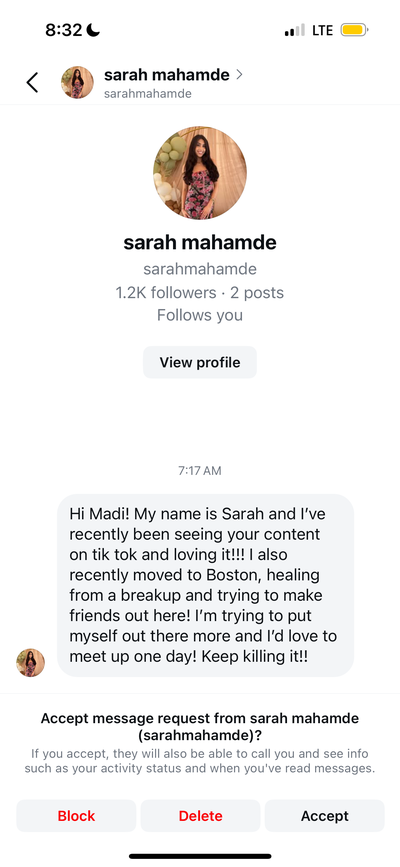Tap the Delete button
Screen dimensions: 400x867
tap(200, 816)
